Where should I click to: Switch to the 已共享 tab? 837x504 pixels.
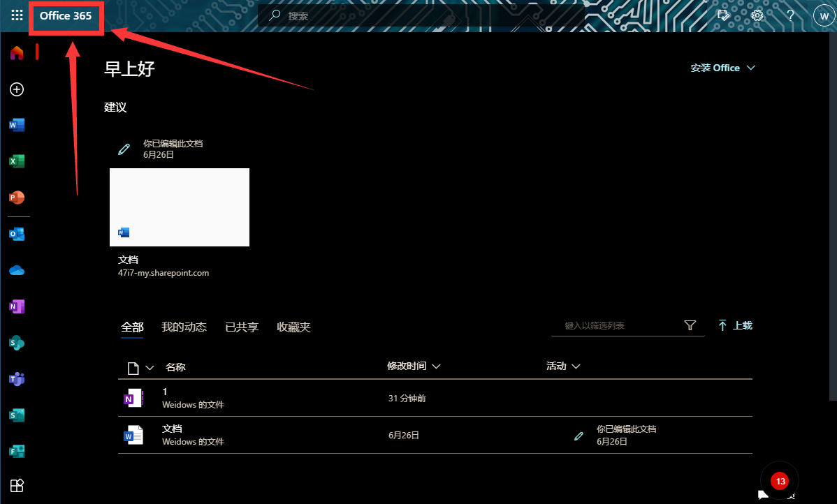click(242, 327)
